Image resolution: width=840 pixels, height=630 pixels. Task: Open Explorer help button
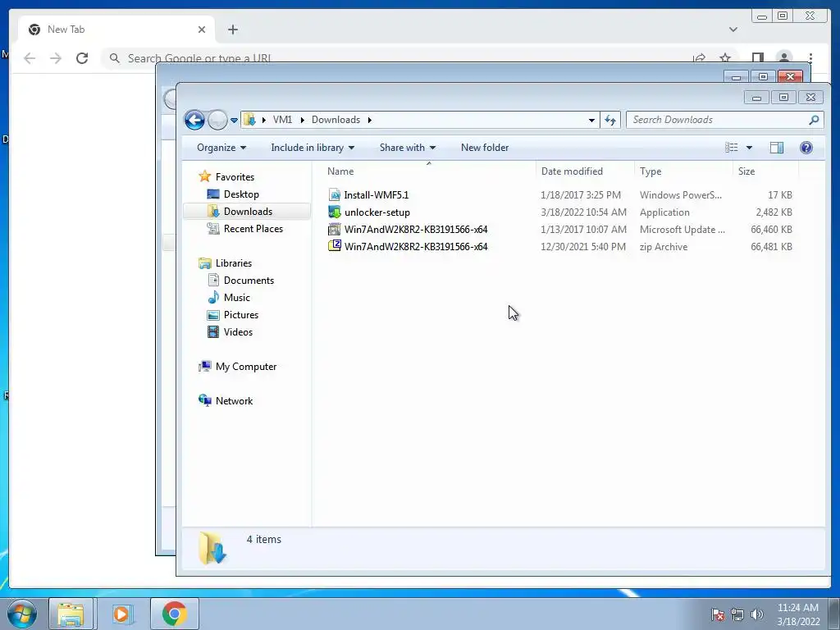[806, 148]
